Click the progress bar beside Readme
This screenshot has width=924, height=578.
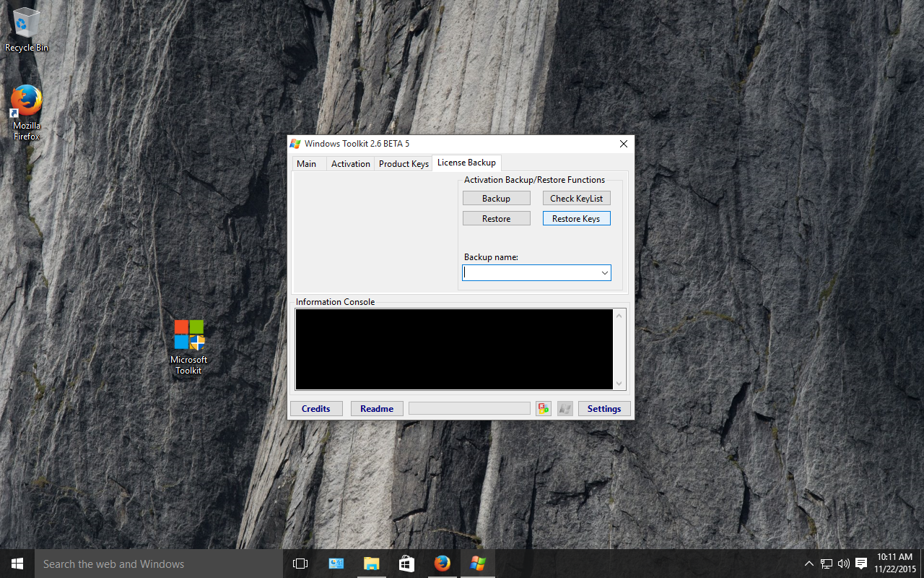click(x=469, y=409)
